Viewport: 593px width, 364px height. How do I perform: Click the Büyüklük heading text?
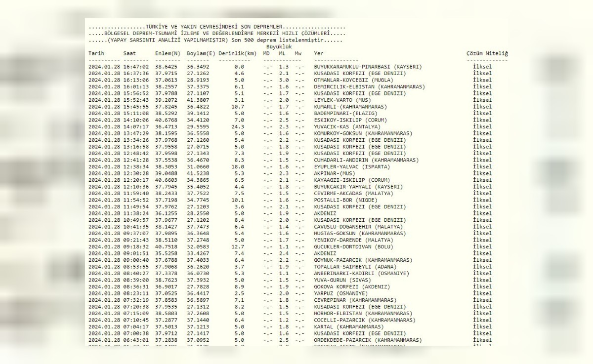(x=279, y=47)
